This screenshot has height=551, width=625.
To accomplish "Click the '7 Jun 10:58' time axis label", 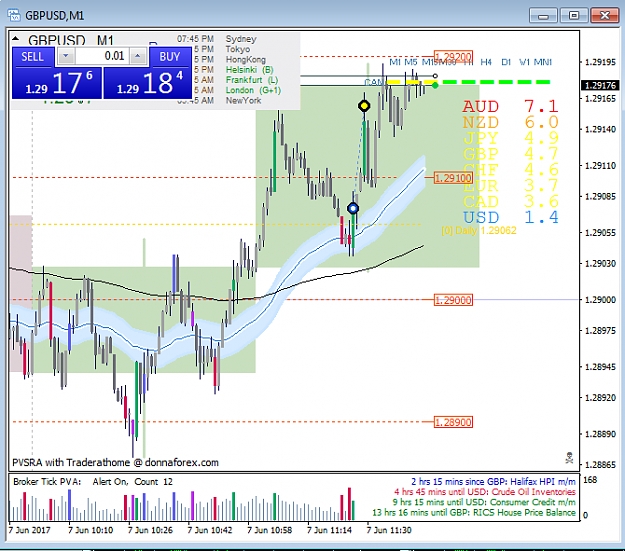I will pyautogui.click(x=269, y=530).
